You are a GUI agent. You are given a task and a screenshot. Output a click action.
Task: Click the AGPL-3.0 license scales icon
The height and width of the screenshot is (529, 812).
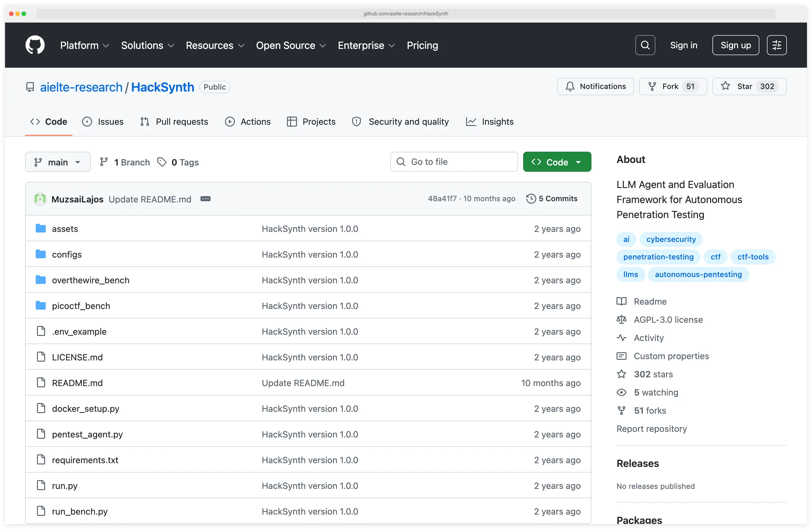pyautogui.click(x=622, y=319)
